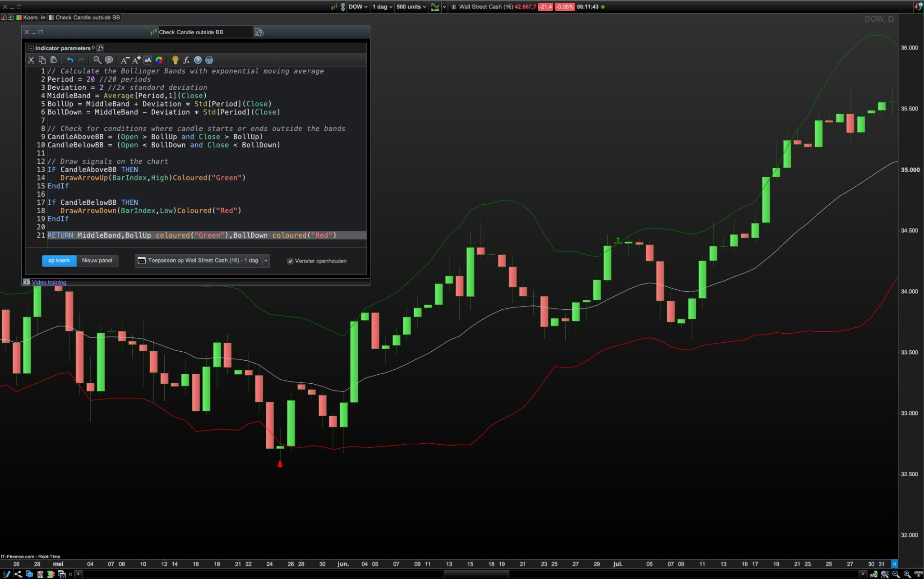Zoom out the chart with the minus magnifier
Screen dimensions: 924x579
click(896, 574)
